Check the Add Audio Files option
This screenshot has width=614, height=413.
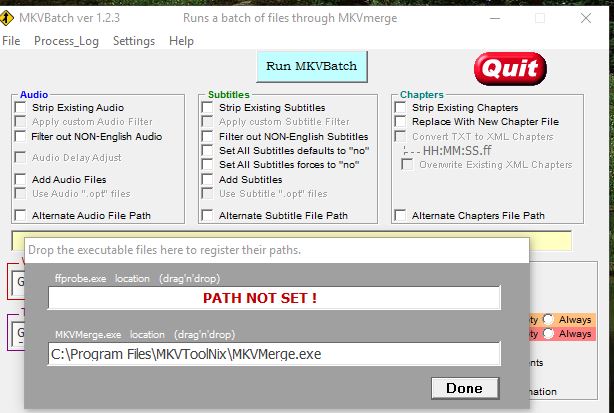pyautogui.click(x=20, y=179)
